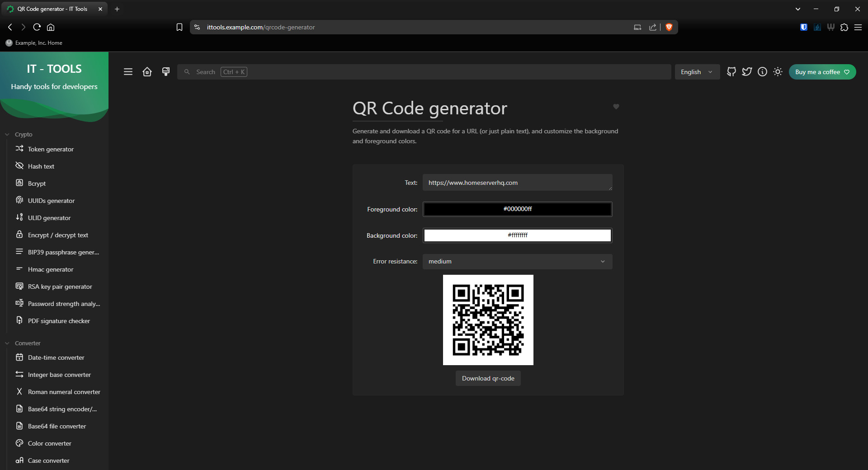This screenshot has height=470, width=868.
Task: Toggle light/dark mode sun icon
Action: coord(778,72)
